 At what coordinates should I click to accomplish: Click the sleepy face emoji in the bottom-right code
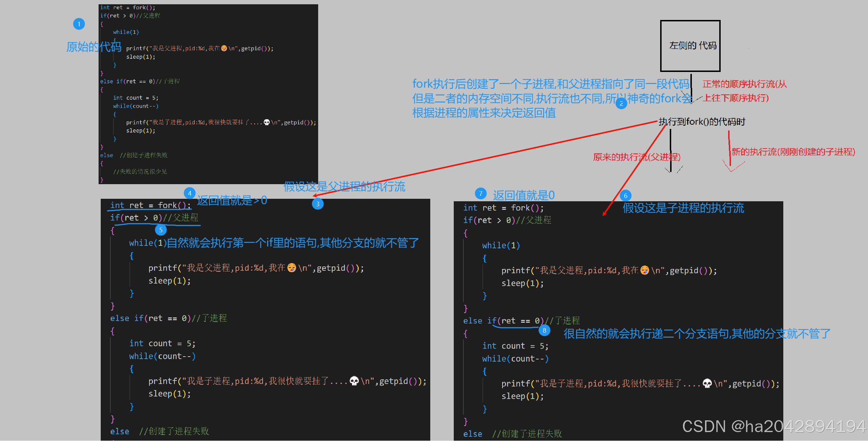coord(645,270)
